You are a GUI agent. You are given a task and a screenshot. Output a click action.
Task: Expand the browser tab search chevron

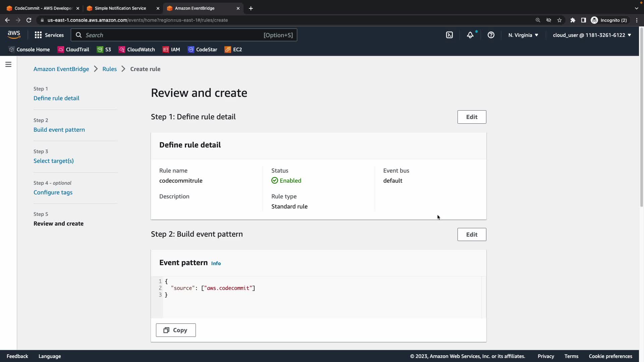[x=636, y=8]
